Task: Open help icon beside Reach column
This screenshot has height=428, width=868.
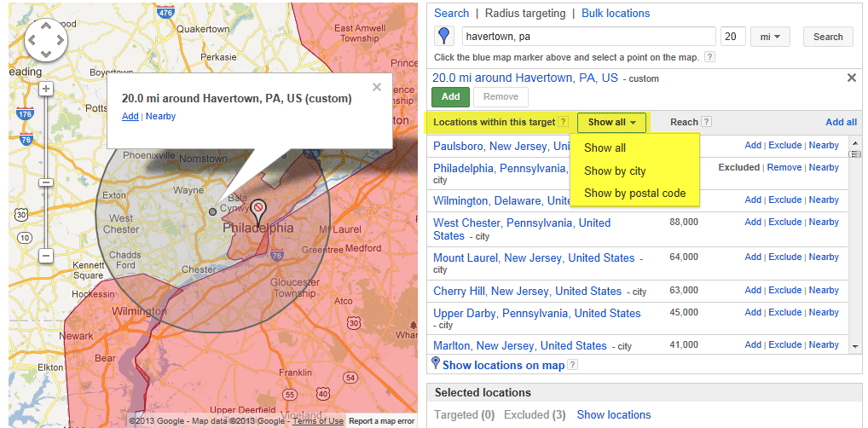Action: click(x=706, y=122)
